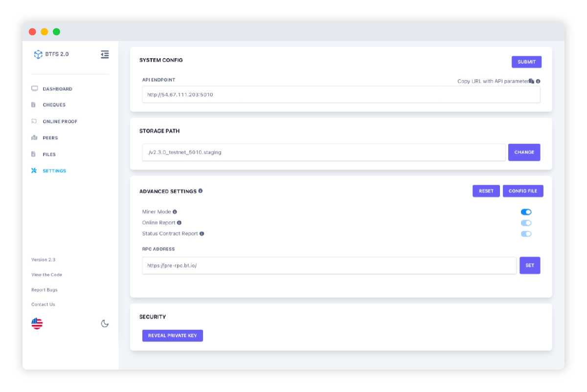Focus the RPC Address input field
Screen dimensions: 587x392
(x=329, y=265)
